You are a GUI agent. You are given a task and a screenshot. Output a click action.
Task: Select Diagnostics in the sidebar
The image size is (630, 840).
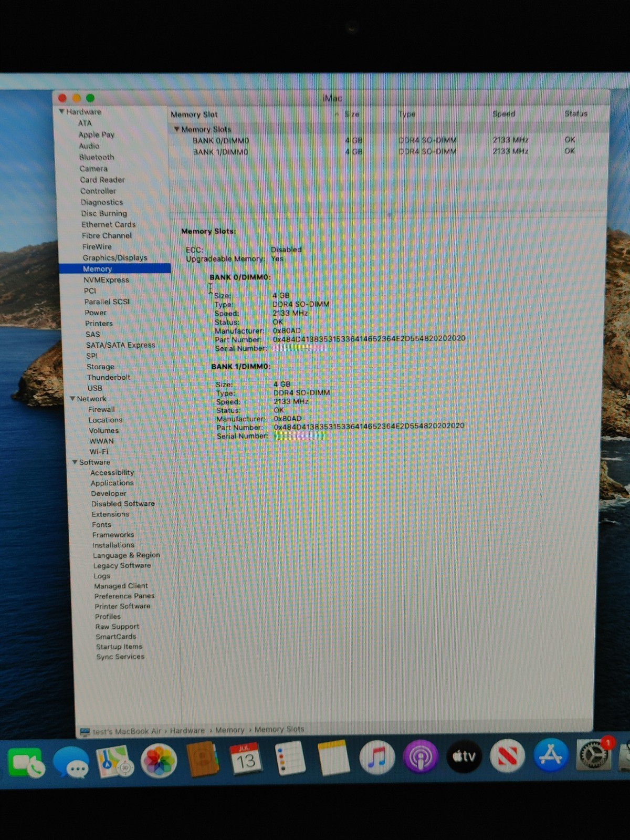pyautogui.click(x=102, y=202)
